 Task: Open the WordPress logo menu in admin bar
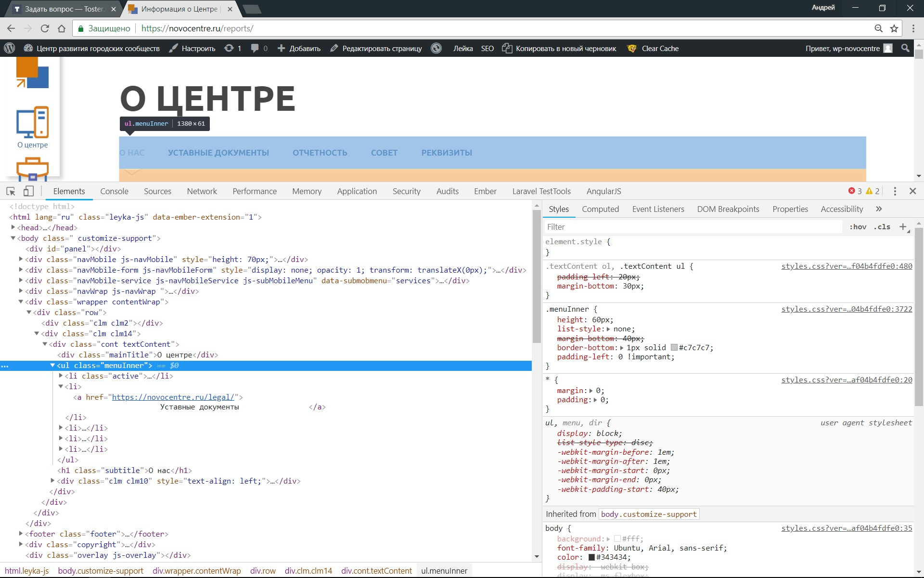tap(9, 48)
